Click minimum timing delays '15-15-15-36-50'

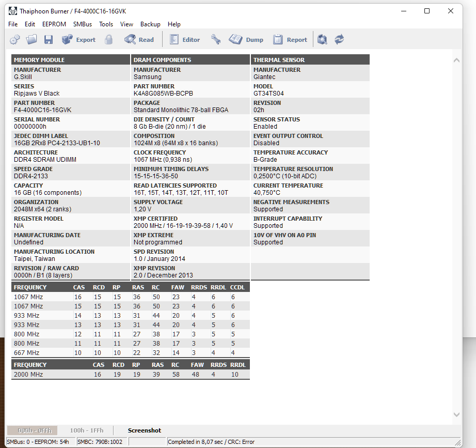(156, 176)
